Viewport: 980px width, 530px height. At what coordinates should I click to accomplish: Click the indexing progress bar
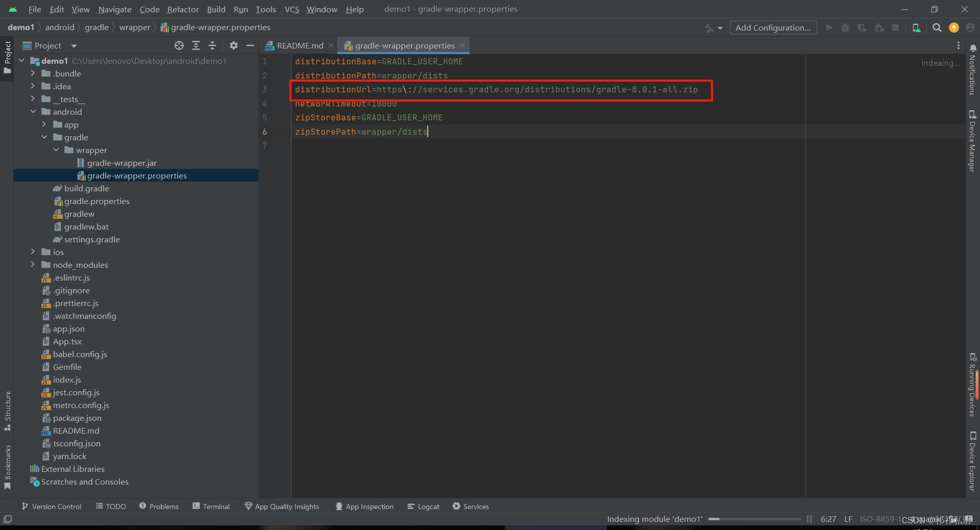pos(754,519)
